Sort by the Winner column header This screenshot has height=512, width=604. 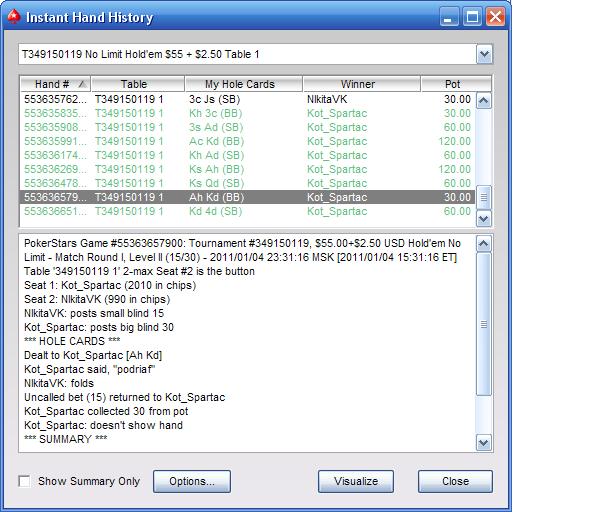(361, 84)
